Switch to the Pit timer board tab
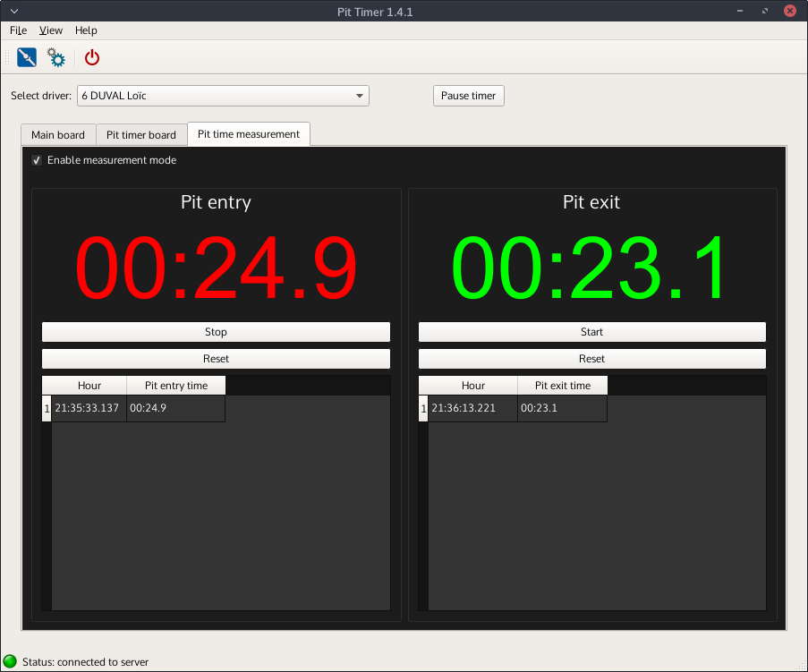Viewport: 808px width, 672px height. (x=141, y=135)
